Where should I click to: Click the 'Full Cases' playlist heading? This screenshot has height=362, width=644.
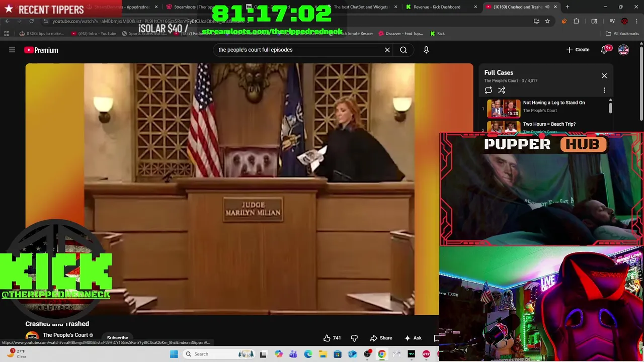pyautogui.click(x=499, y=72)
